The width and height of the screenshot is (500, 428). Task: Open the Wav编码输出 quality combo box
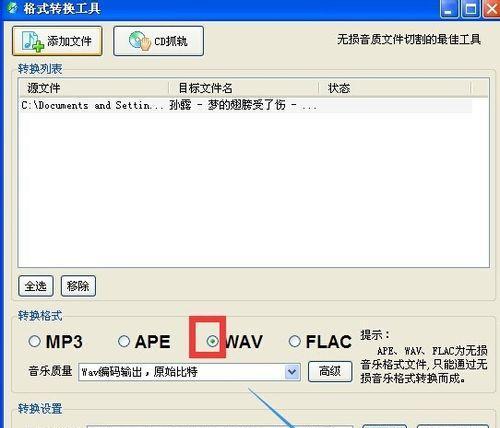pyautogui.click(x=189, y=372)
